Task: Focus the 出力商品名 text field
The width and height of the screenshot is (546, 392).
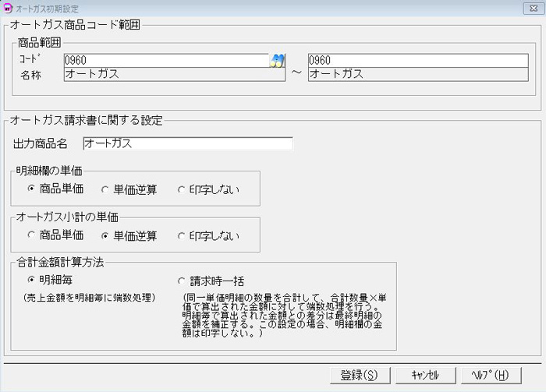Action: pyautogui.click(x=187, y=144)
